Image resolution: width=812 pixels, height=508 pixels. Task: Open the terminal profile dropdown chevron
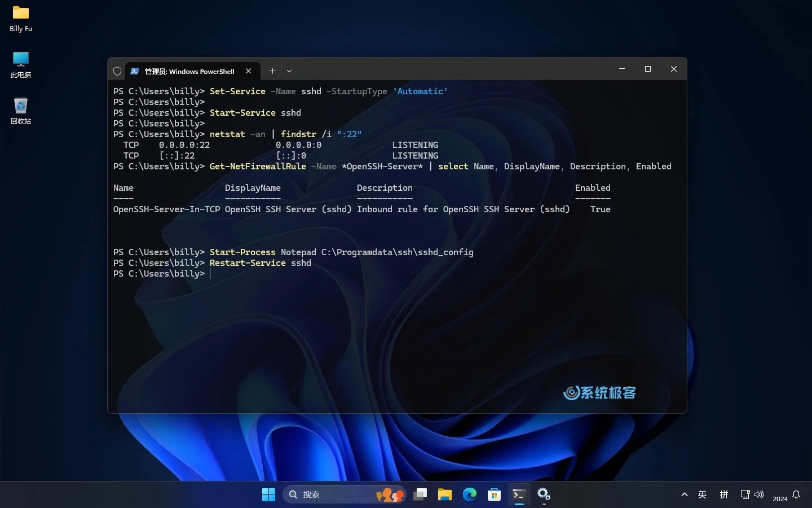[289, 71]
